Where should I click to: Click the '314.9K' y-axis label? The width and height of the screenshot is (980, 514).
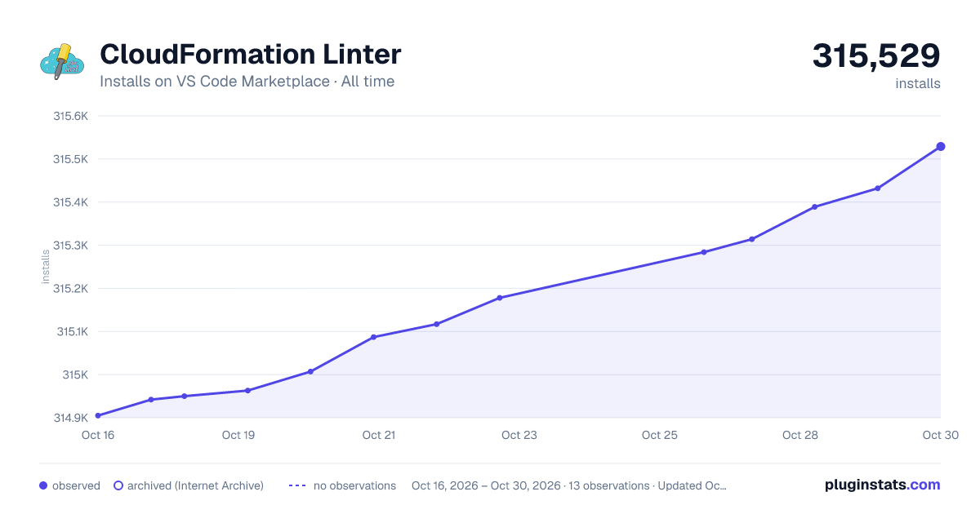pos(70,418)
